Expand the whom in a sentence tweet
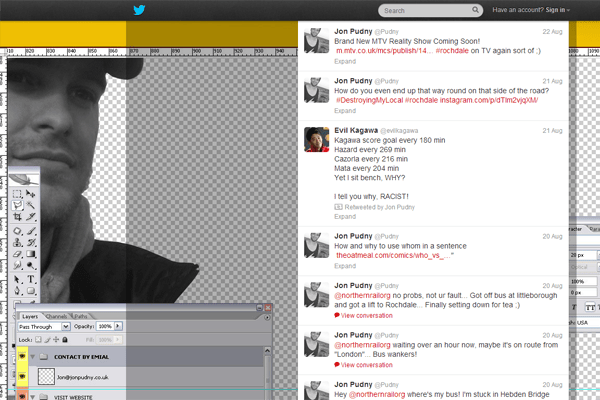The width and height of the screenshot is (600, 400). pyautogui.click(x=345, y=266)
